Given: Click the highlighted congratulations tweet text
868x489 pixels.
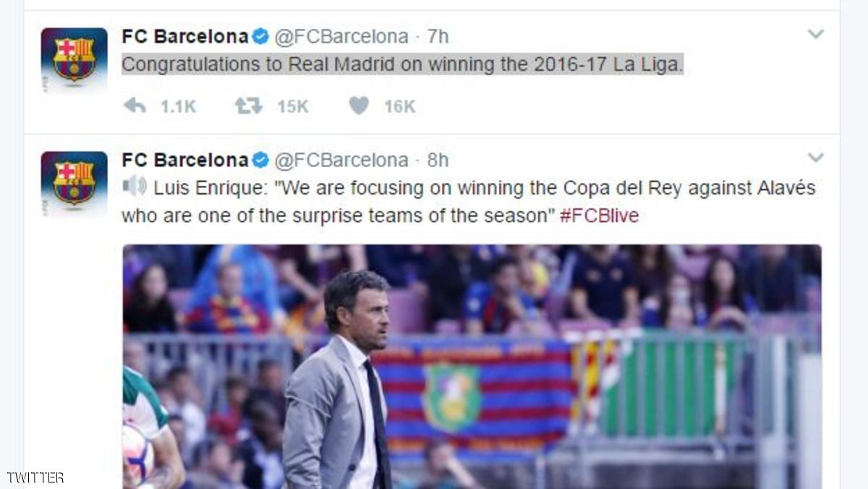Looking at the screenshot, I should 402,65.
